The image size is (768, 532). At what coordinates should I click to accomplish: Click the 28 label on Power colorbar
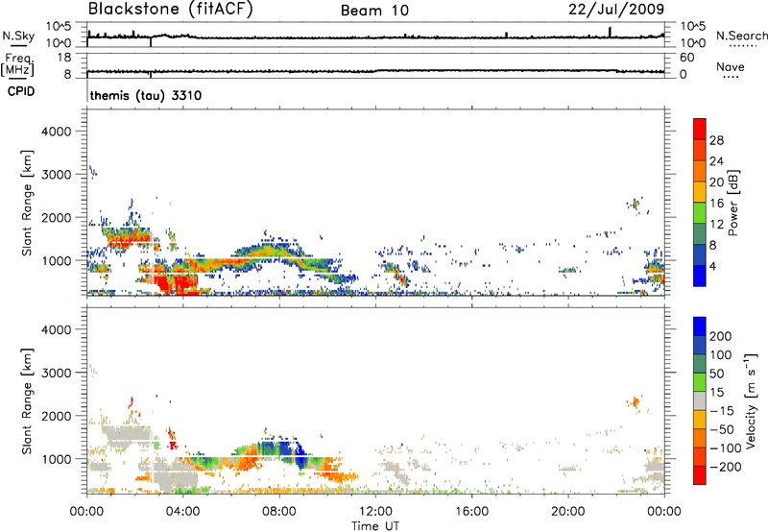coord(716,140)
